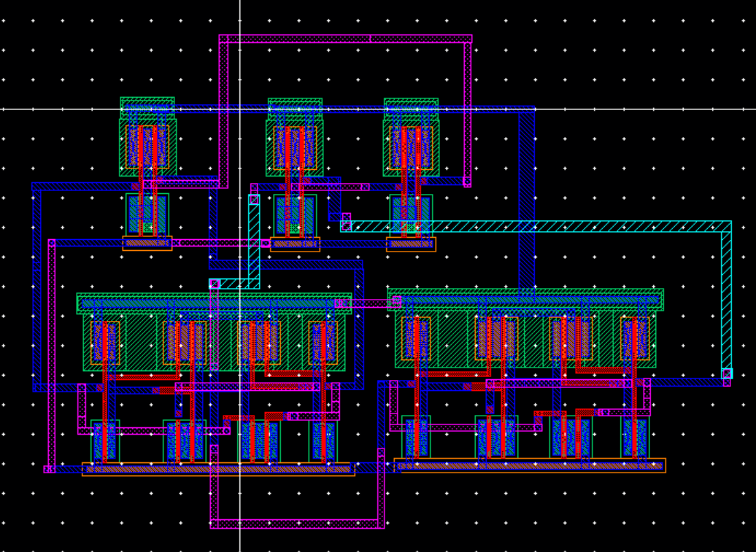Select the long horizontal cyan metal wire
Image resolution: width=756 pixels, height=552 pixels.
click(536, 226)
